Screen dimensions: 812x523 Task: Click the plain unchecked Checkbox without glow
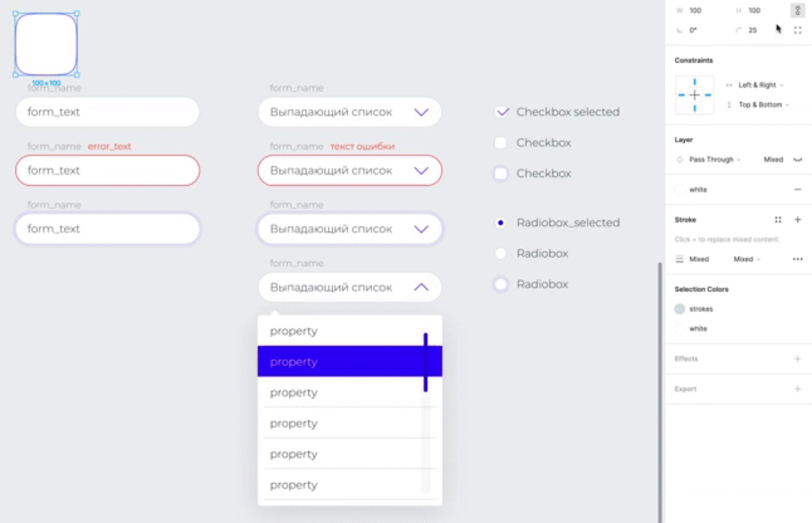(501, 143)
